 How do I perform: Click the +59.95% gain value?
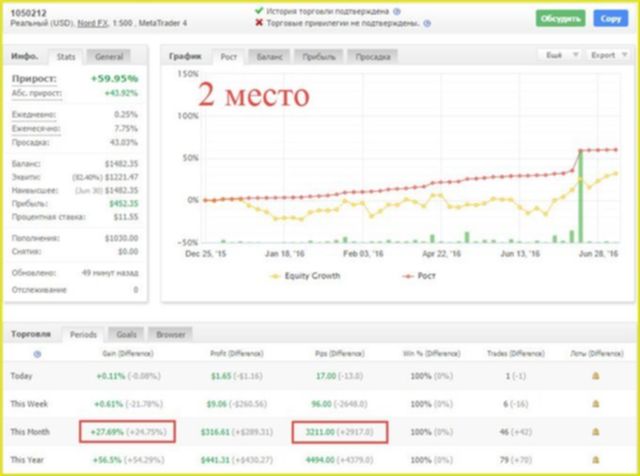(114, 78)
